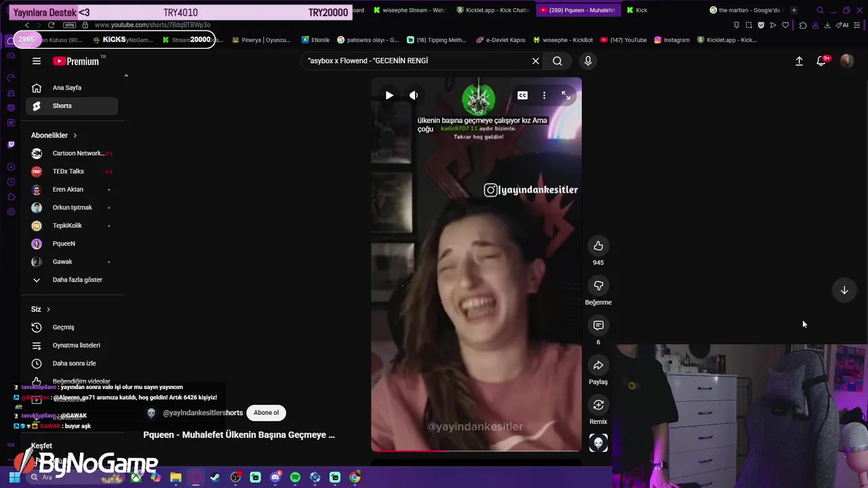Viewport: 868px width, 488px height.
Task: Play the Shorts video
Action: click(x=389, y=96)
